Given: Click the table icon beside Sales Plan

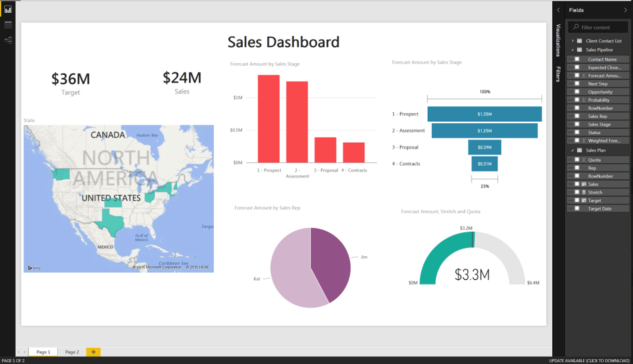Looking at the screenshot, I should coord(580,150).
